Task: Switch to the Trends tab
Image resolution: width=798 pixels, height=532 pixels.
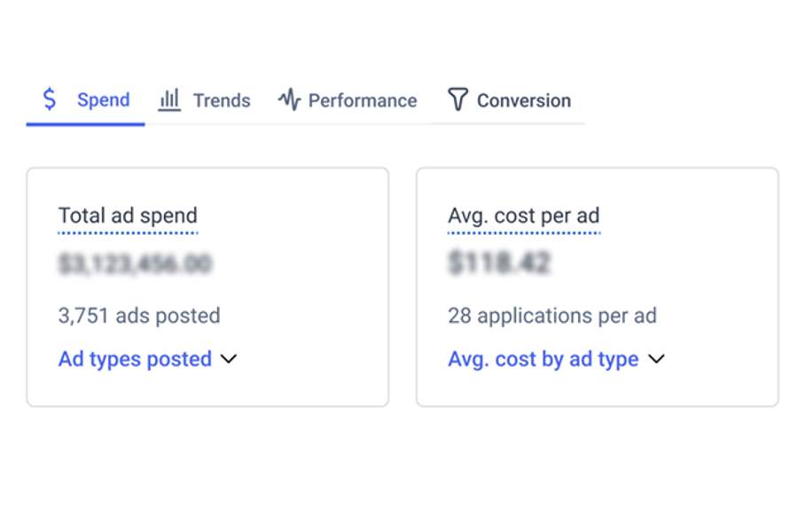Action: click(x=222, y=100)
